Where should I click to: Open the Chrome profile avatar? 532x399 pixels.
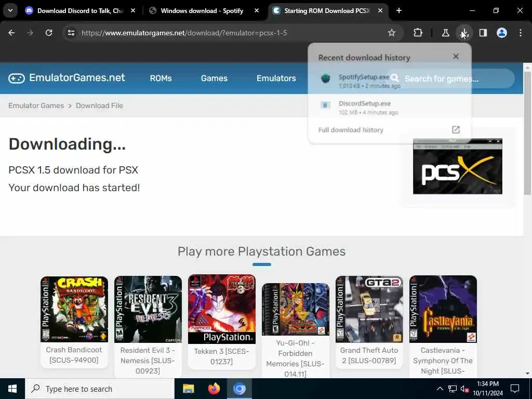coord(502,33)
